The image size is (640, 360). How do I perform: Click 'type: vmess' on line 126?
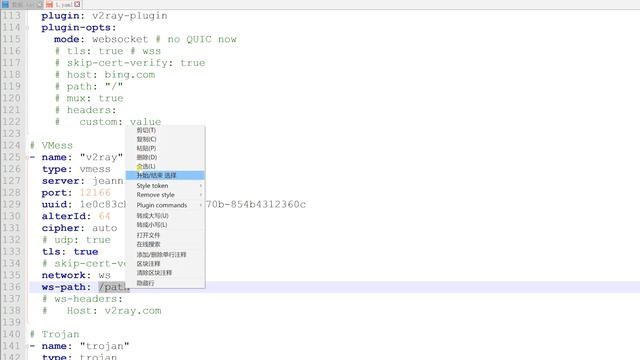click(76, 169)
